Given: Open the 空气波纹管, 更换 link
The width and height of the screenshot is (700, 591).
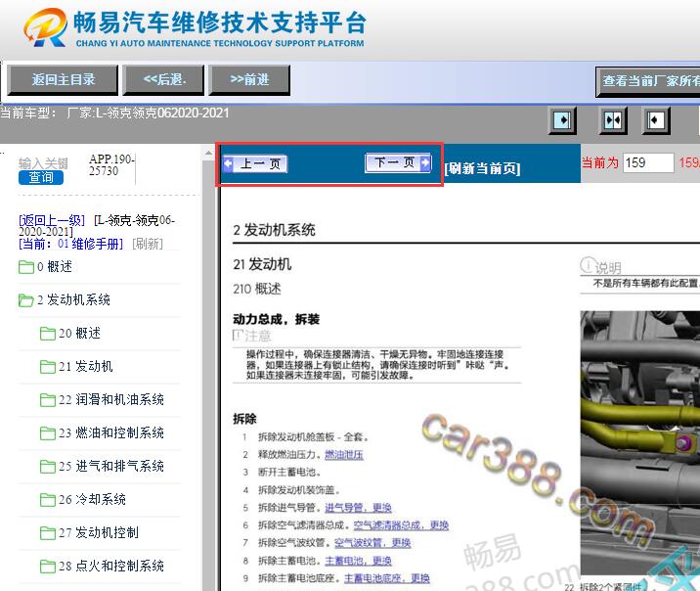Looking at the screenshot, I should click(x=372, y=543).
